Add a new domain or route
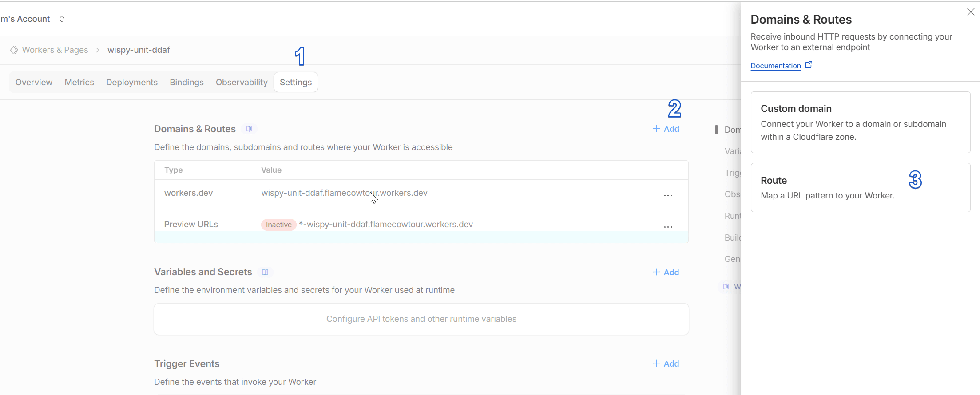This screenshot has height=395, width=980. (666, 129)
